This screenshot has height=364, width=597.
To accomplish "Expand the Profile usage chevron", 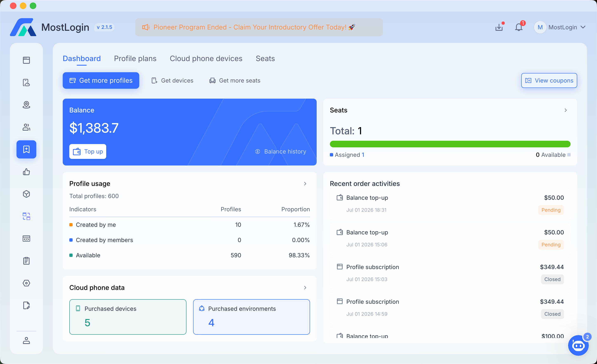I will pos(305,184).
